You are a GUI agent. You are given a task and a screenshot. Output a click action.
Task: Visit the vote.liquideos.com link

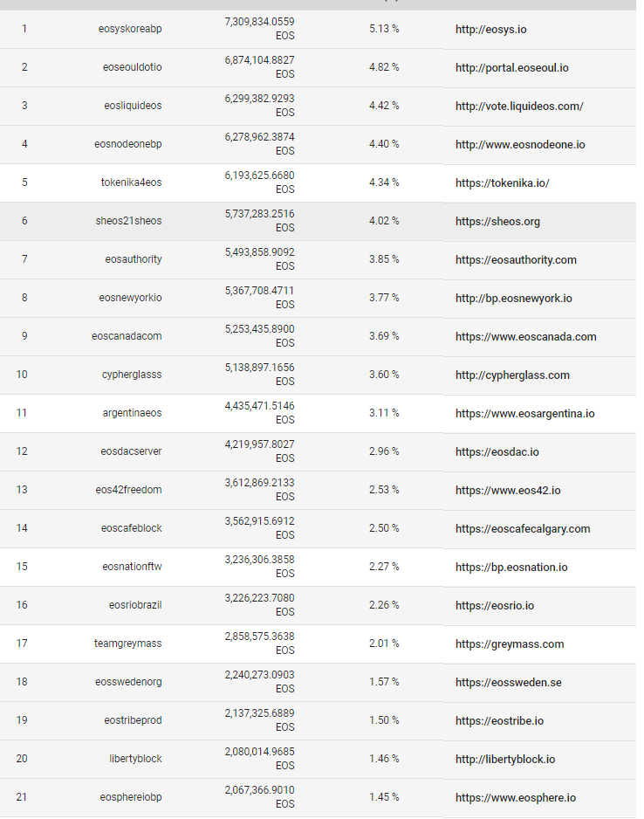coord(519,107)
